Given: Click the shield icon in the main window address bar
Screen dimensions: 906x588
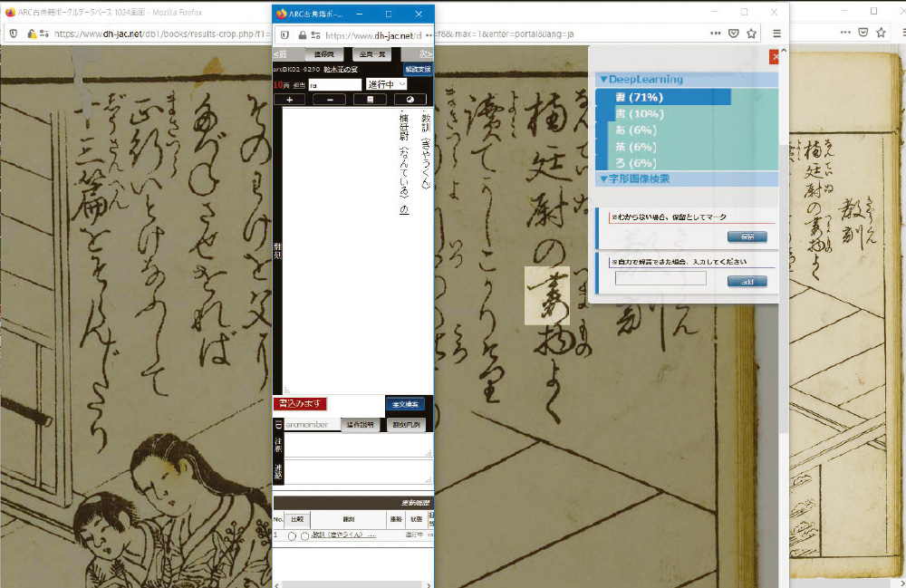Looking at the screenshot, I should (x=14, y=34).
